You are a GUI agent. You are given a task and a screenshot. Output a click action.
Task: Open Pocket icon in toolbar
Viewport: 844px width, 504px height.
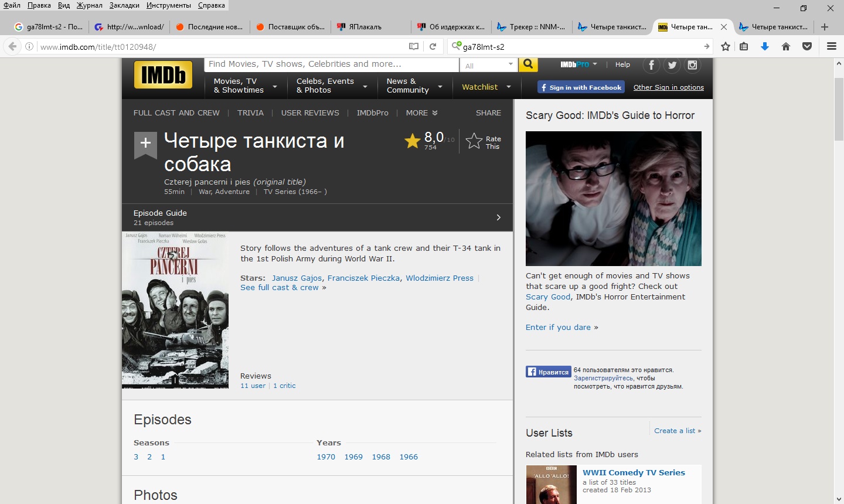click(807, 46)
